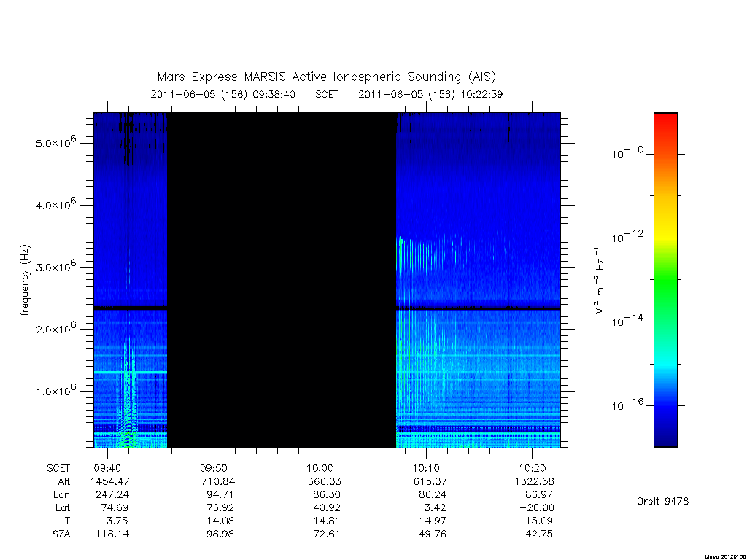Click the longitude value '86.97'
747x560 pixels.
point(539,495)
